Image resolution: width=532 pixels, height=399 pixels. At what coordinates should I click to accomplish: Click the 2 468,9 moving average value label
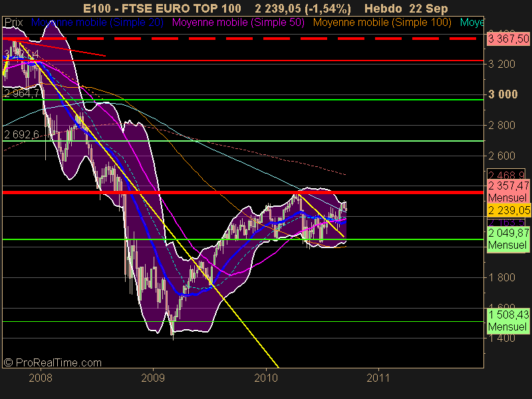tap(506, 175)
